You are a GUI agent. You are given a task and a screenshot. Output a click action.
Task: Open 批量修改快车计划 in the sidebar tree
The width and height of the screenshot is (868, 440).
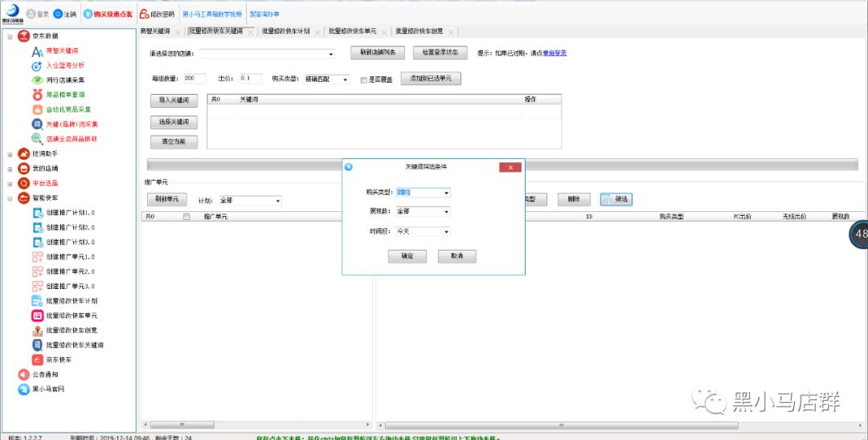pos(72,301)
